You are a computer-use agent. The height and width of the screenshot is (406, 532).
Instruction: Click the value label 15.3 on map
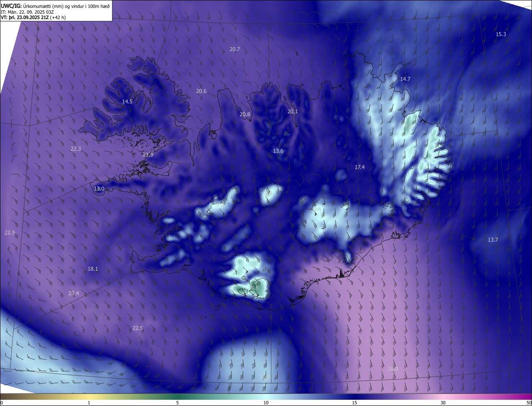501,34
